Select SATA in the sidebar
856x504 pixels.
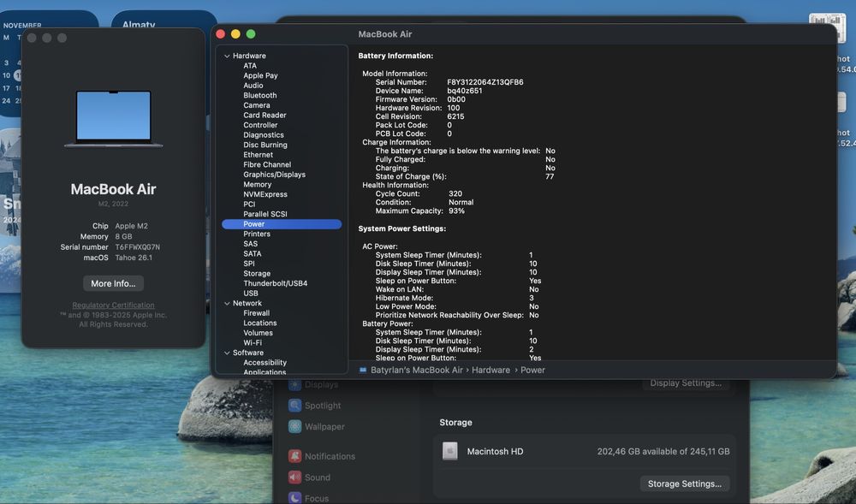(x=253, y=253)
